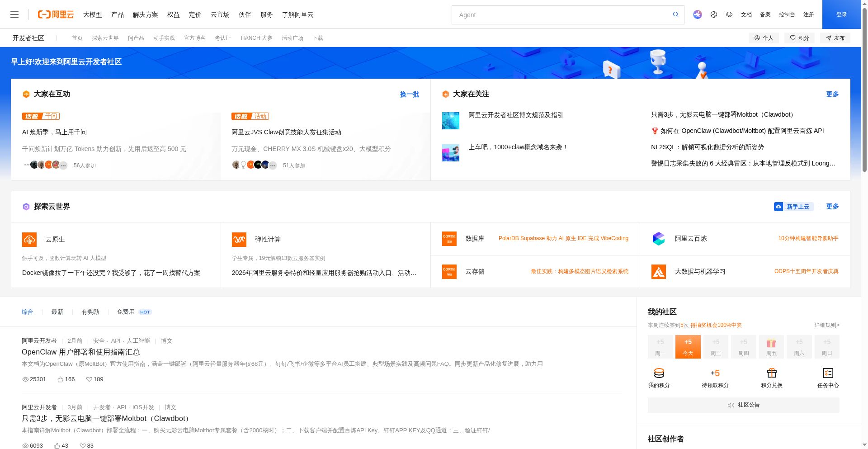Click today's +5 sign-in tile
Viewport: 868px width, 449px height.
point(688,347)
